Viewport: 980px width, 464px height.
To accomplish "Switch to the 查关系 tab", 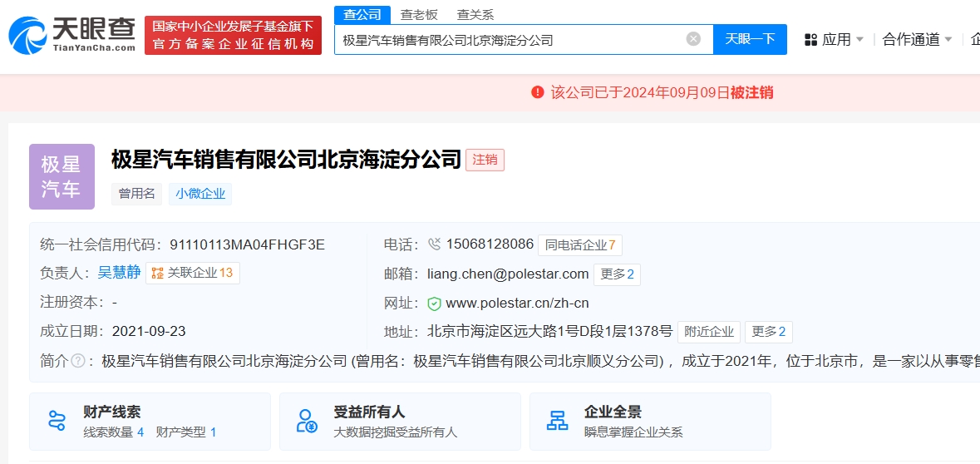I will [475, 15].
